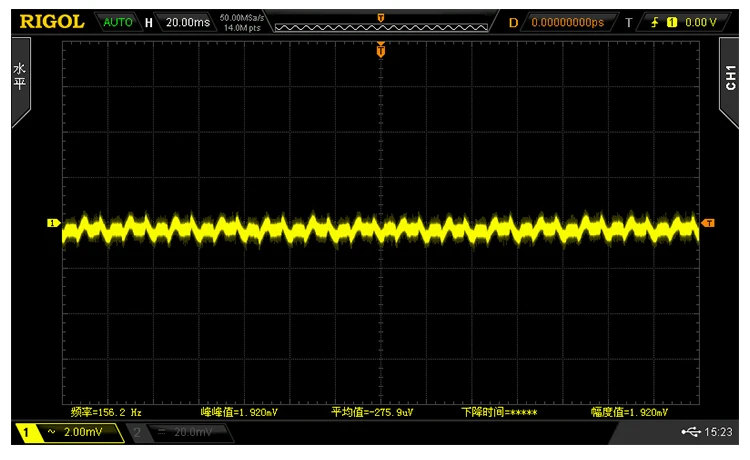Select the 0.00000000ps delay value
The image size is (750, 460).
568,22
